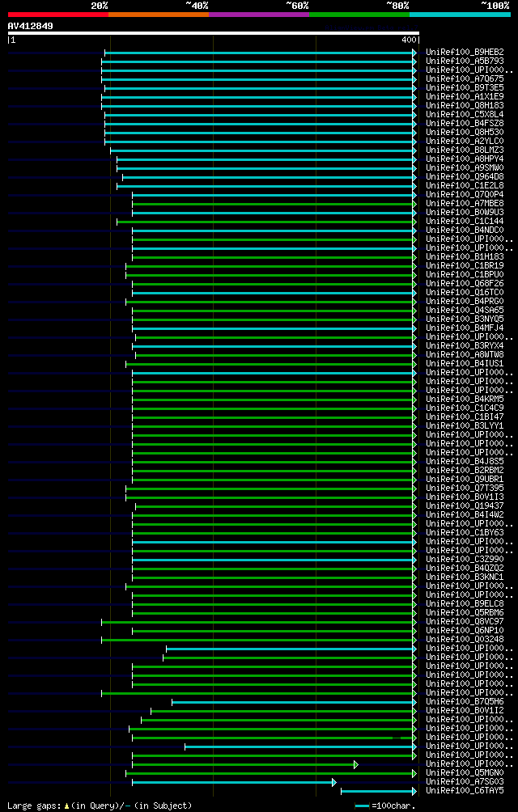Select label UniRef100_B3RYX4
This screenshot has height=812, width=518.
464,345
